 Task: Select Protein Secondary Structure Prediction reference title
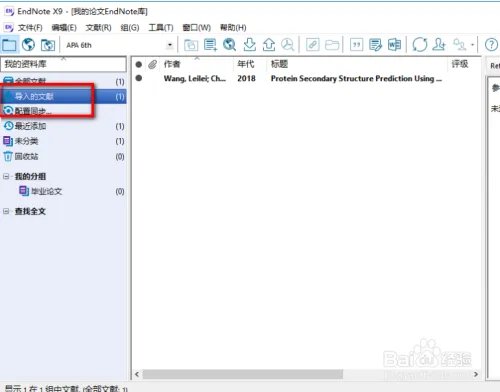(356, 79)
